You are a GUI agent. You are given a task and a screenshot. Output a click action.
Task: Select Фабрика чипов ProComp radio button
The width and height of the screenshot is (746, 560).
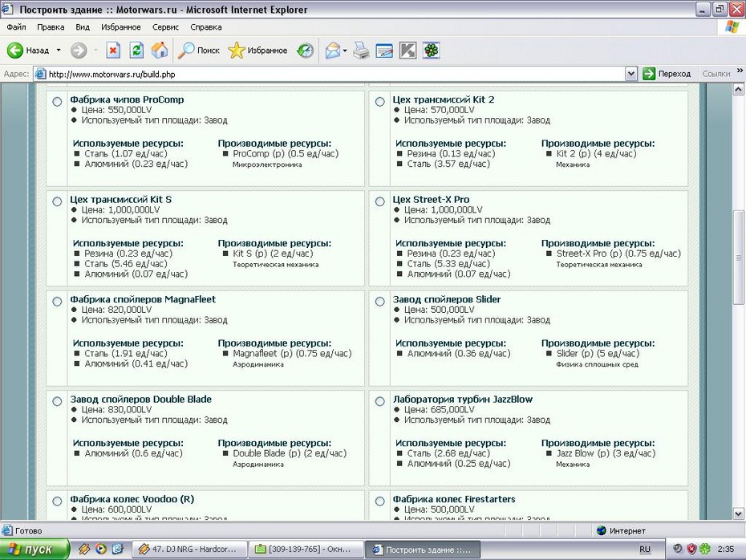point(57,102)
